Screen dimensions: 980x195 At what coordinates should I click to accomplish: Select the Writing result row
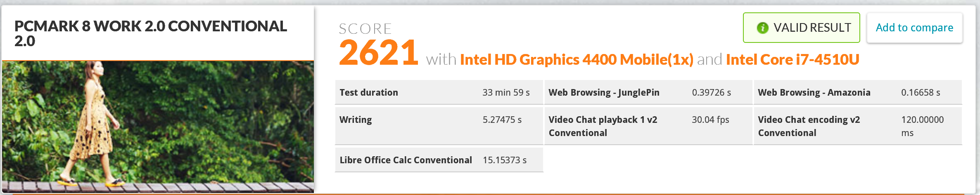[439, 126]
